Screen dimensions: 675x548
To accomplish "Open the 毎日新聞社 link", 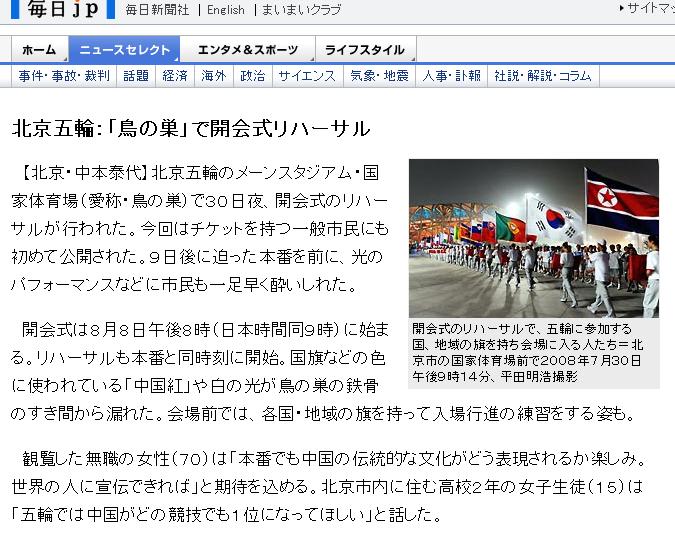I will click(158, 10).
